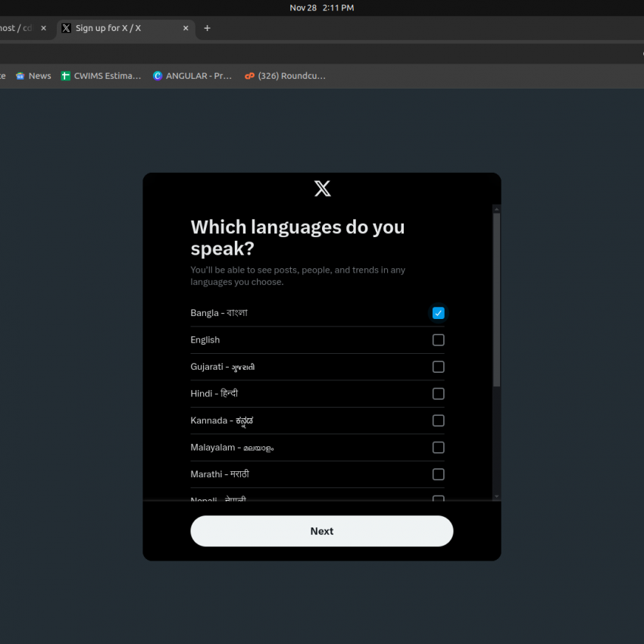Click the Roundcube cPanel icon
644x644 pixels.
pyautogui.click(x=249, y=76)
